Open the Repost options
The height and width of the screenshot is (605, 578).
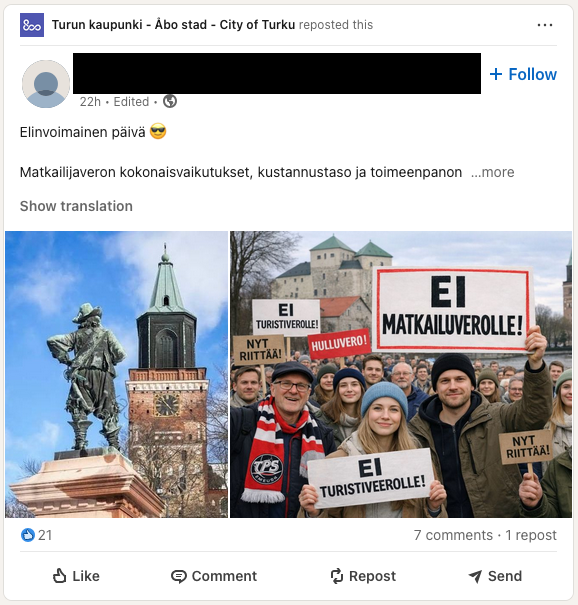pyautogui.click(x=363, y=576)
